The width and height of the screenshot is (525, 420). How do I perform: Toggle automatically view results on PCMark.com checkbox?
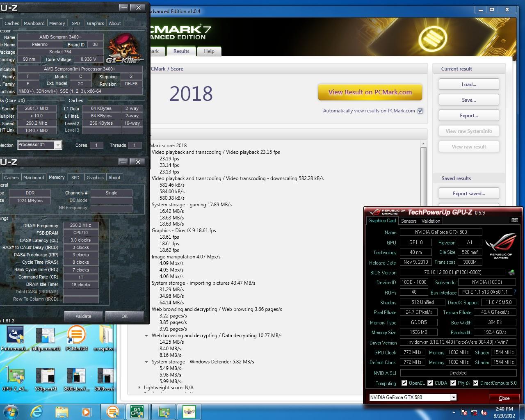tap(420, 111)
